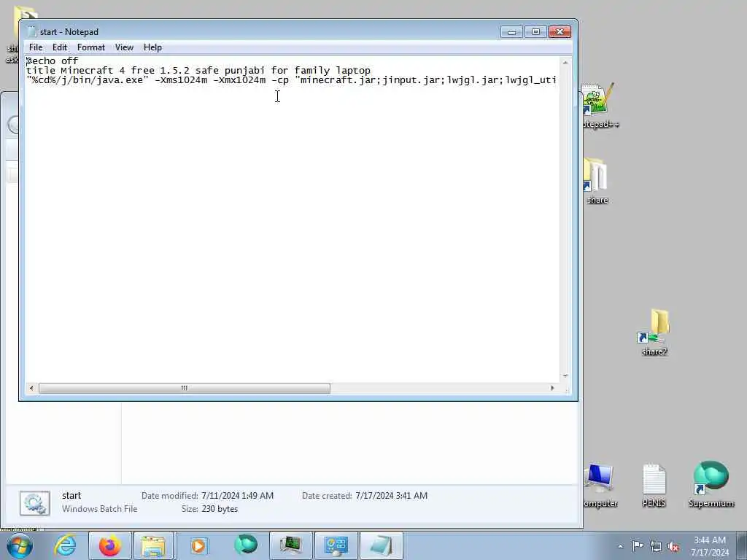
Task: Open Windows Explorer from the taskbar
Action: [153, 545]
